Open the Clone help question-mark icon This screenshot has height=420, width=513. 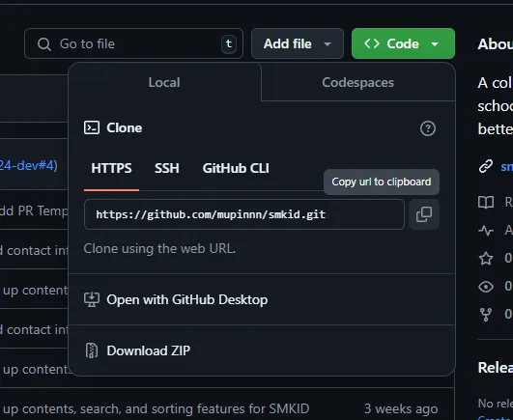click(428, 128)
